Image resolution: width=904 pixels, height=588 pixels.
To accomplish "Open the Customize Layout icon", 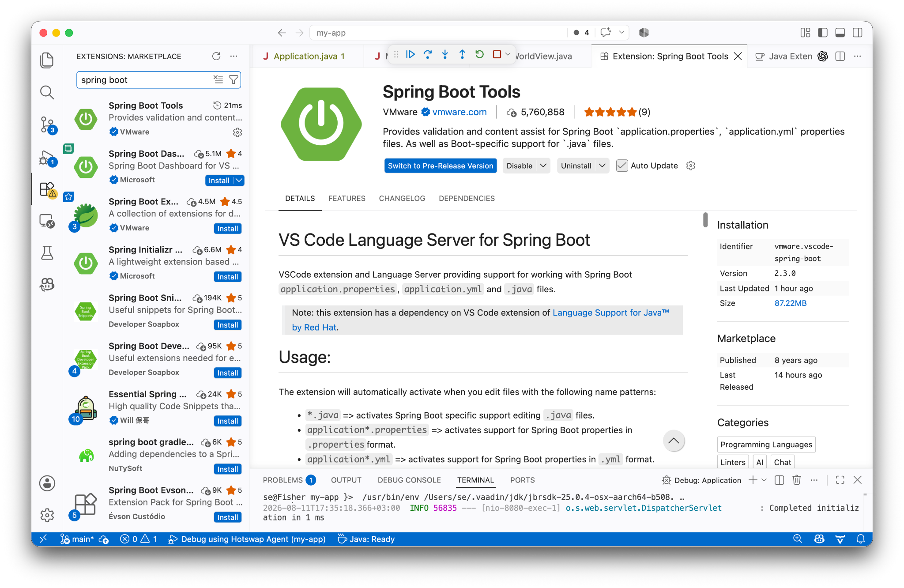I will coord(805,33).
